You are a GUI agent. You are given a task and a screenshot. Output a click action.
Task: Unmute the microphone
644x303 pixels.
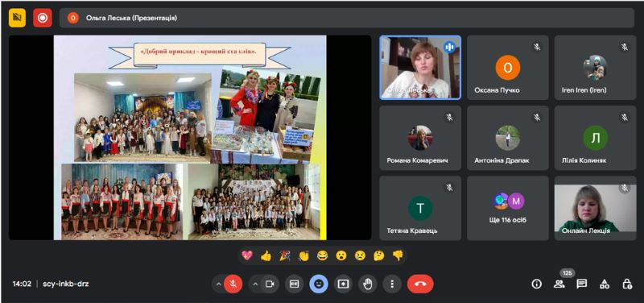[x=233, y=284]
